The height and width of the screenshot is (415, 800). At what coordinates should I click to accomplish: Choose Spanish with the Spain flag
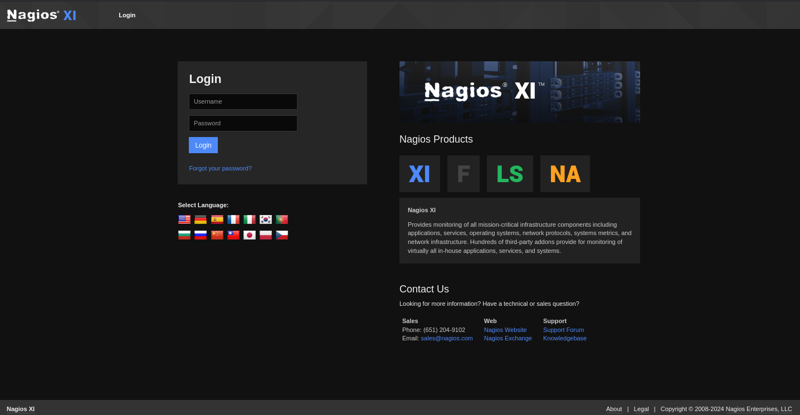tap(217, 219)
